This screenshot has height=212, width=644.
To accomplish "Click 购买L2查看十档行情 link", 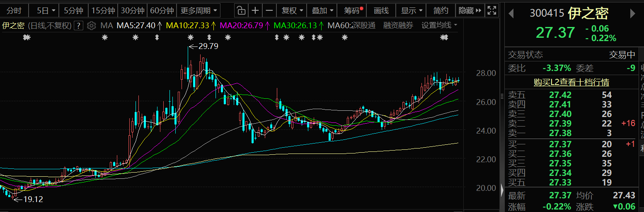I will (x=571, y=82).
